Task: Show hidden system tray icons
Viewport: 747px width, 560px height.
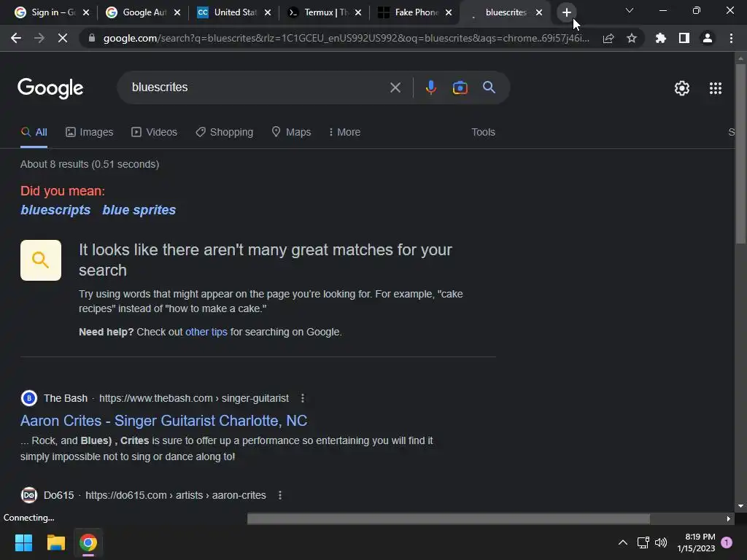Action: 623,542
